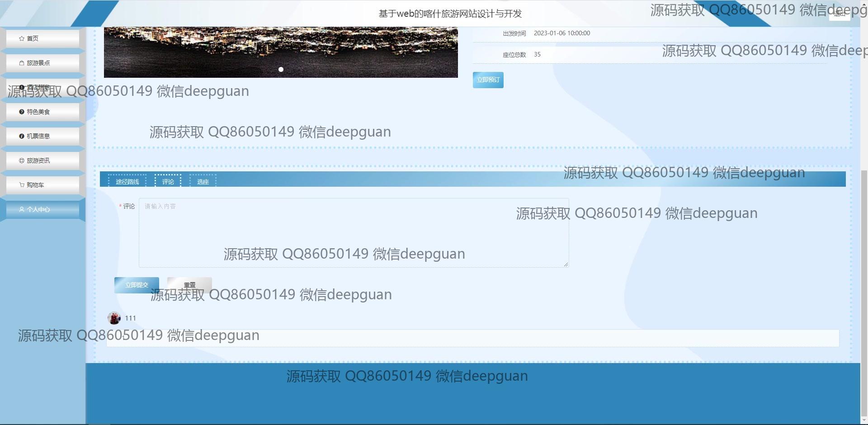Open the 特色美食 menu item
Image resolution: width=868 pixels, height=425 pixels.
coord(42,112)
